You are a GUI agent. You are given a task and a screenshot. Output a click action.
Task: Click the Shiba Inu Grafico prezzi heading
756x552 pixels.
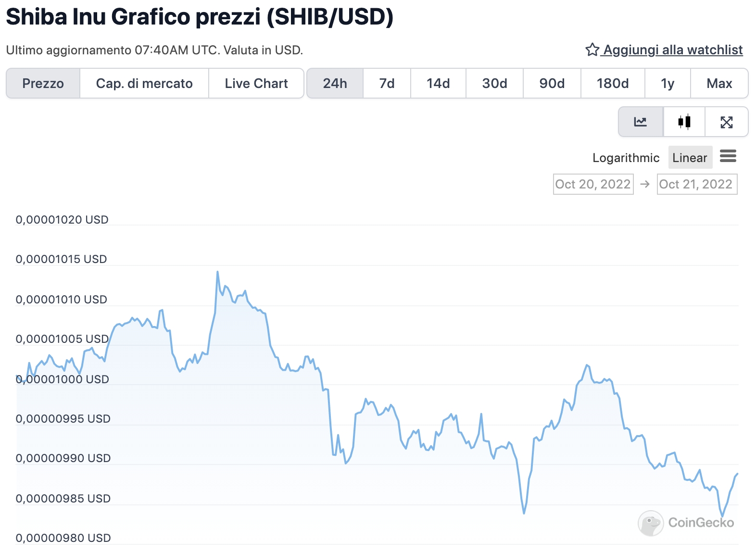(x=200, y=17)
